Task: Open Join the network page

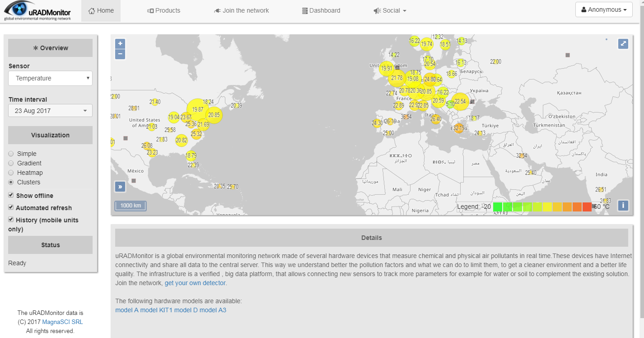Action: pos(241,10)
